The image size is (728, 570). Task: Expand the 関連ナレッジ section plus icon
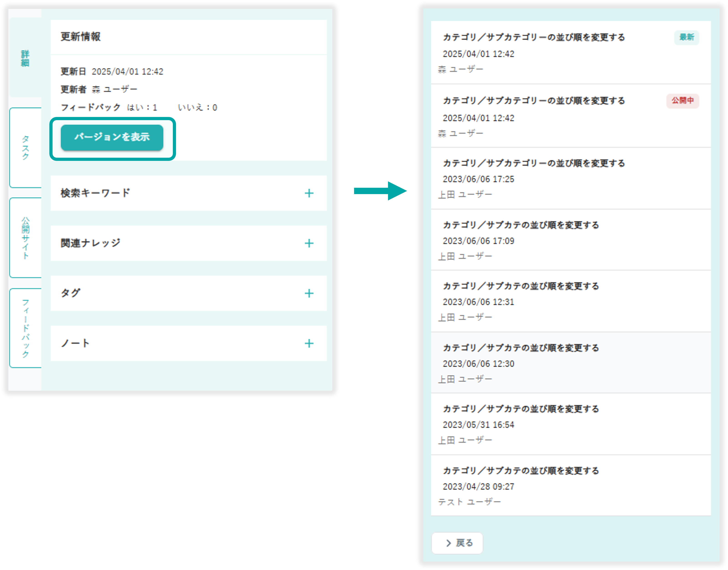click(309, 243)
